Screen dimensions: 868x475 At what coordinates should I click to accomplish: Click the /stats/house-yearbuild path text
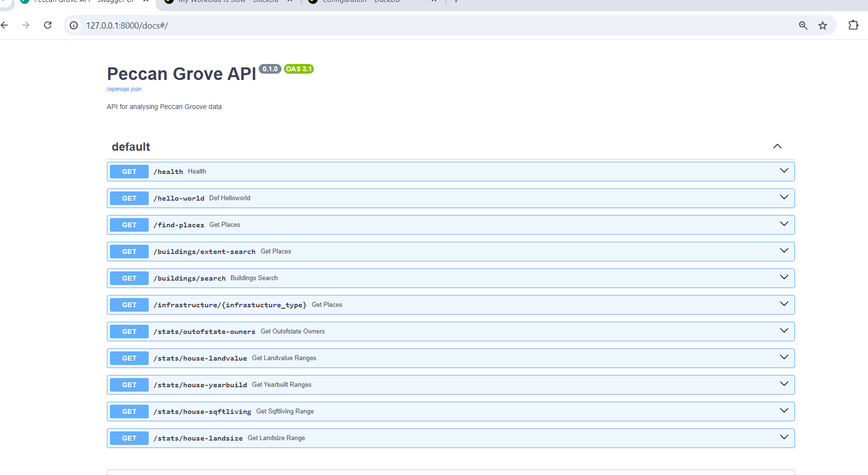click(200, 385)
